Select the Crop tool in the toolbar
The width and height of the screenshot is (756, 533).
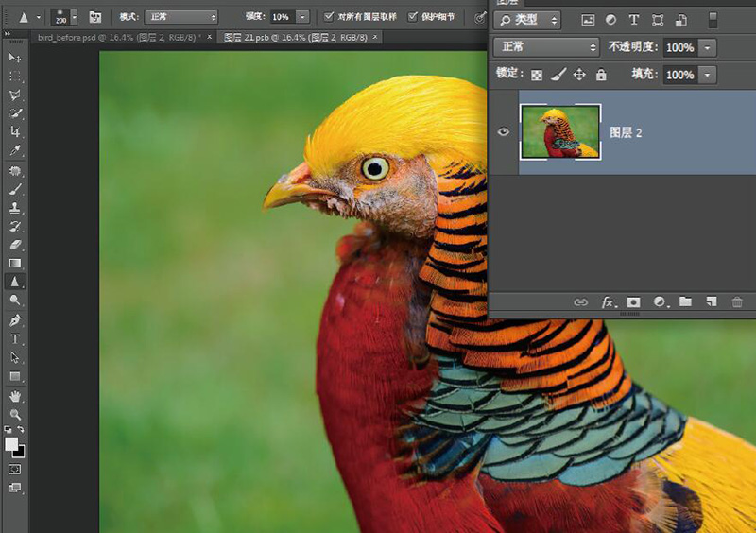(x=15, y=131)
